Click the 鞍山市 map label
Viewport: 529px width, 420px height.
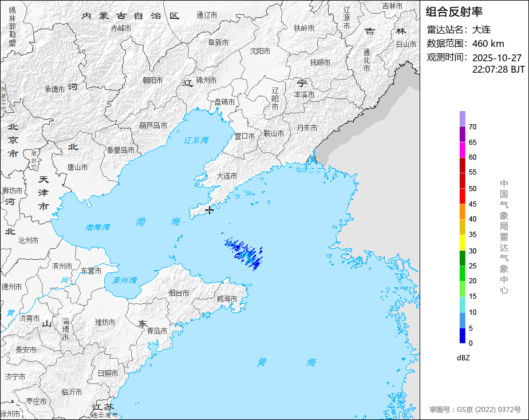274,133
